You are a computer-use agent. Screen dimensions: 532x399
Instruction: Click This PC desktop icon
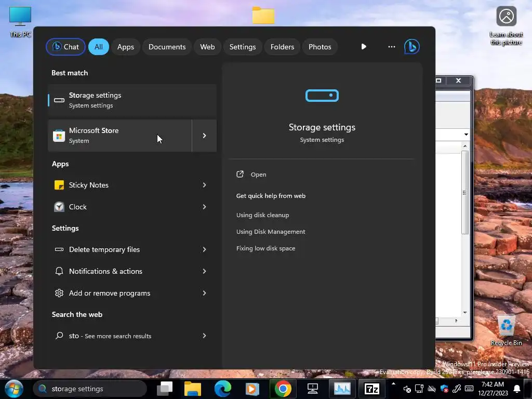click(20, 21)
